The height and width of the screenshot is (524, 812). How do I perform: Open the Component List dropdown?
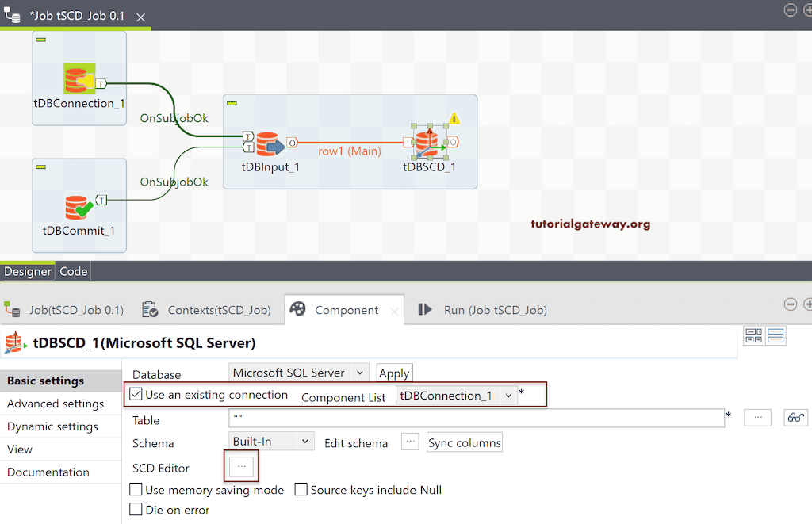508,396
